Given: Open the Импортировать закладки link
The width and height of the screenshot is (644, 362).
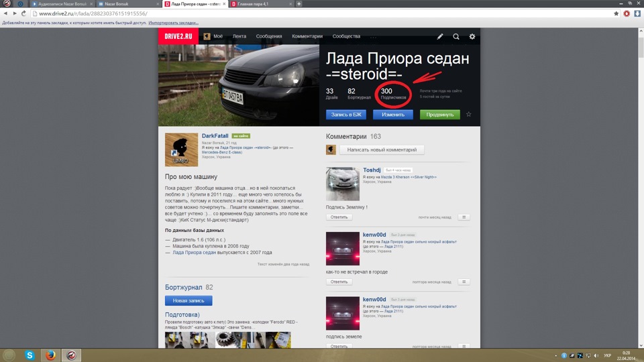Looking at the screenshot, I should [x=173, y=23].
